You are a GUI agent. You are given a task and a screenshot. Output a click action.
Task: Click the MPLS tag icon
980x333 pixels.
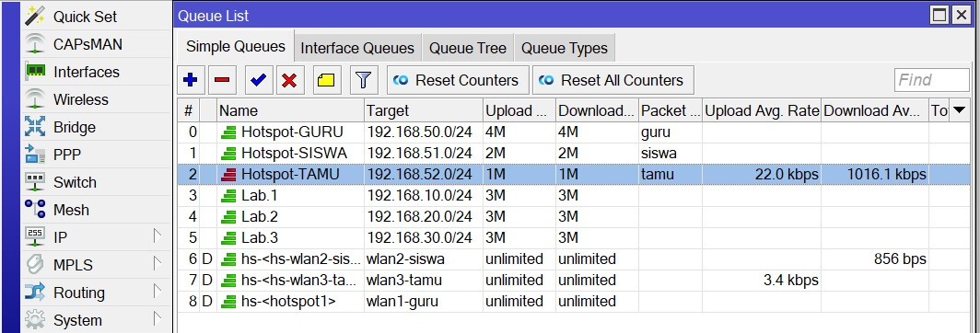coord(35,264)
